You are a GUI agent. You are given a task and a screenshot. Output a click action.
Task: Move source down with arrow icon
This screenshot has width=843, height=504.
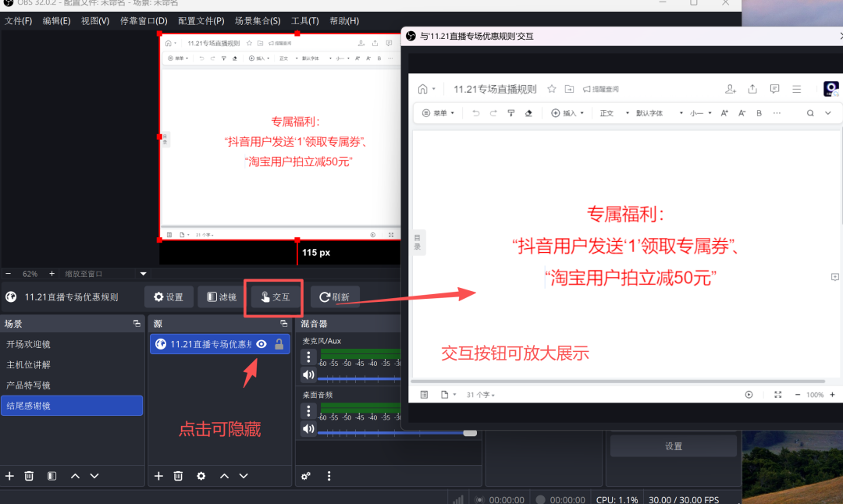click(244, 476)
